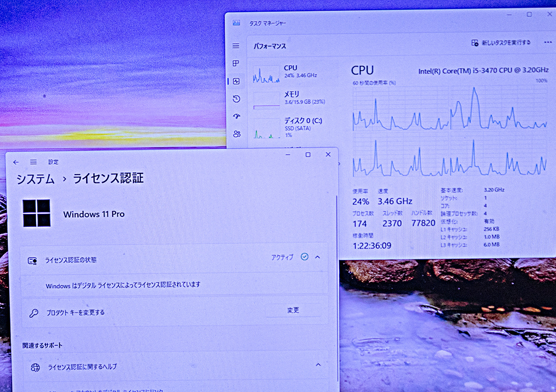Open the Task Manager navigation hamburger menu

[x=236, y=46]
